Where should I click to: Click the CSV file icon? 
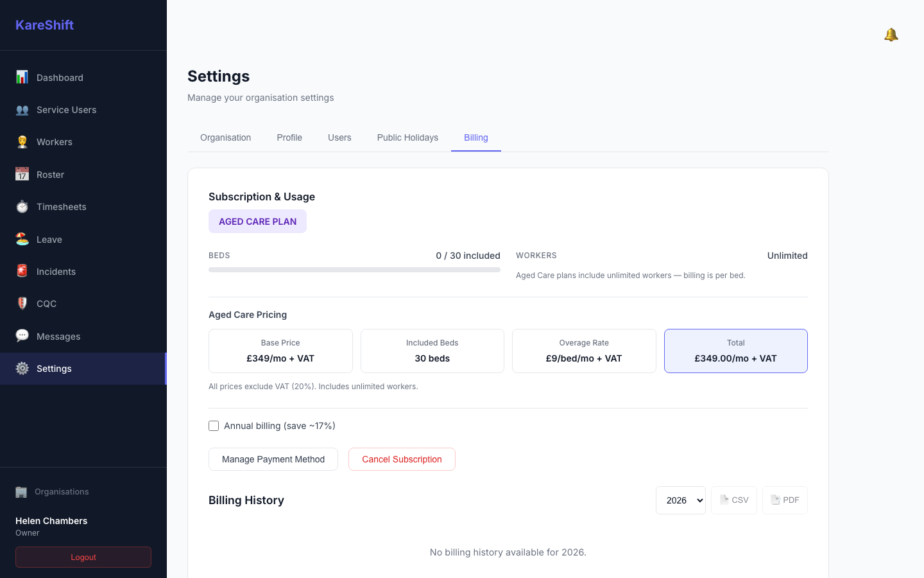coord(724,500)
